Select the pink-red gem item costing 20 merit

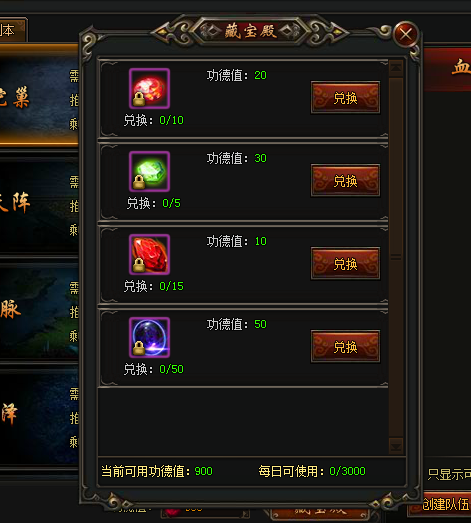pyautogui.click(x=149, y=88)
